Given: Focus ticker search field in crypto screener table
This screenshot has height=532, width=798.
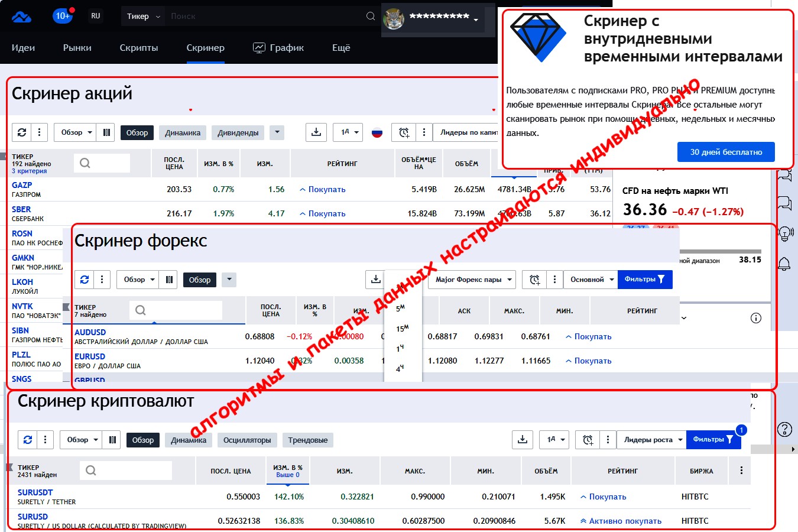Looking at the screenshot, I should [x=125, y=471].
